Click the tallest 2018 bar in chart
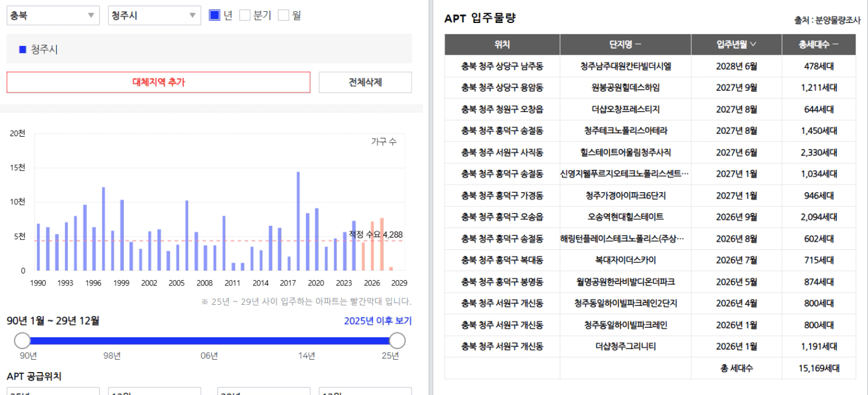 coord(298,221)
